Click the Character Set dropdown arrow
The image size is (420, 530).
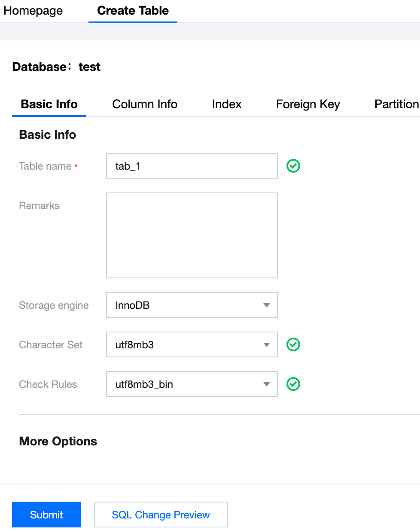pos(267,345)
